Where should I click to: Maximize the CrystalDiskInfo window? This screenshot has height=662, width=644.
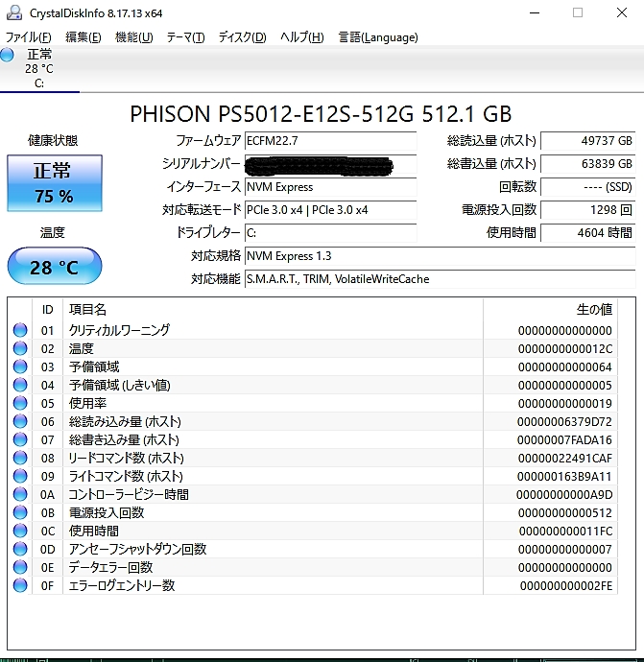point(578,12)
